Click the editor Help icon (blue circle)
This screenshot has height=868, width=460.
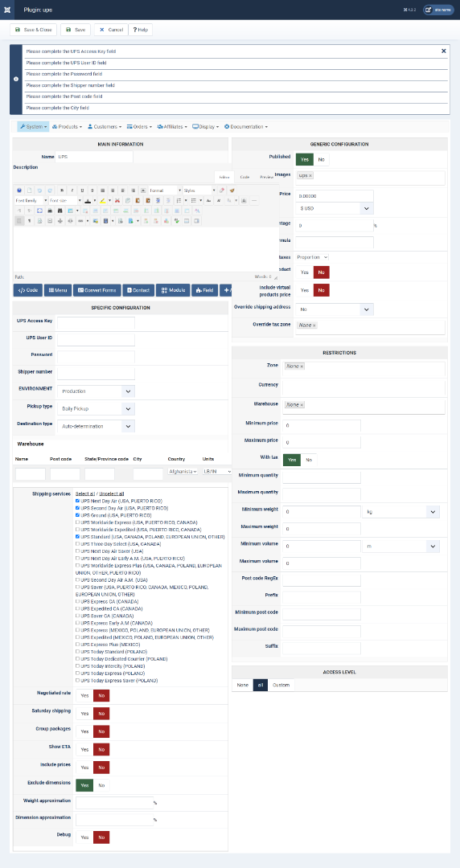click(19, 190)
